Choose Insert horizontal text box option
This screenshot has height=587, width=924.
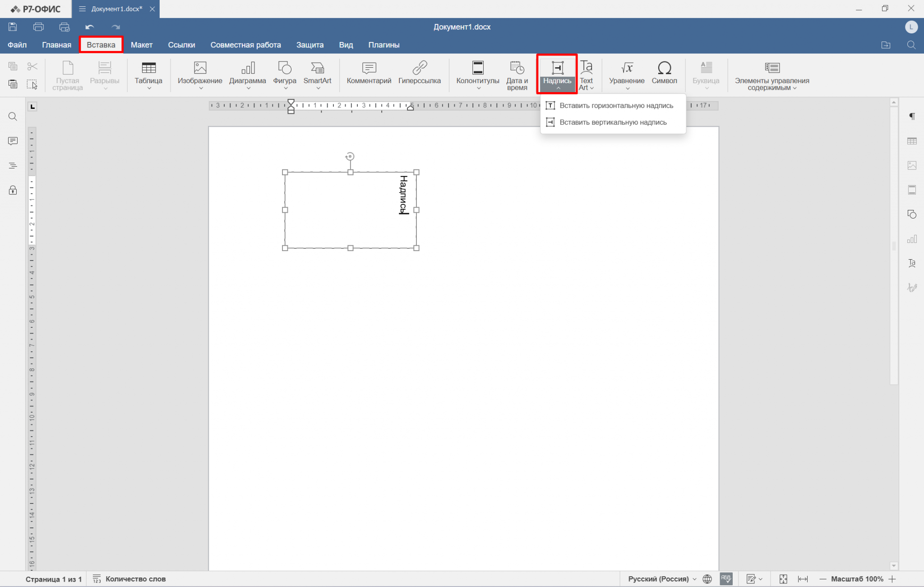[616, 106]
